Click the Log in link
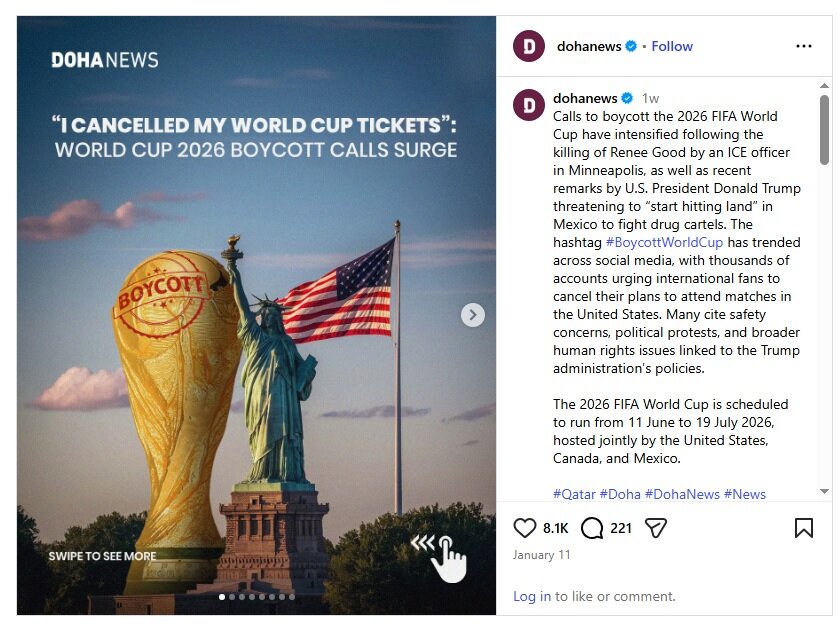 tap(532, 596)
